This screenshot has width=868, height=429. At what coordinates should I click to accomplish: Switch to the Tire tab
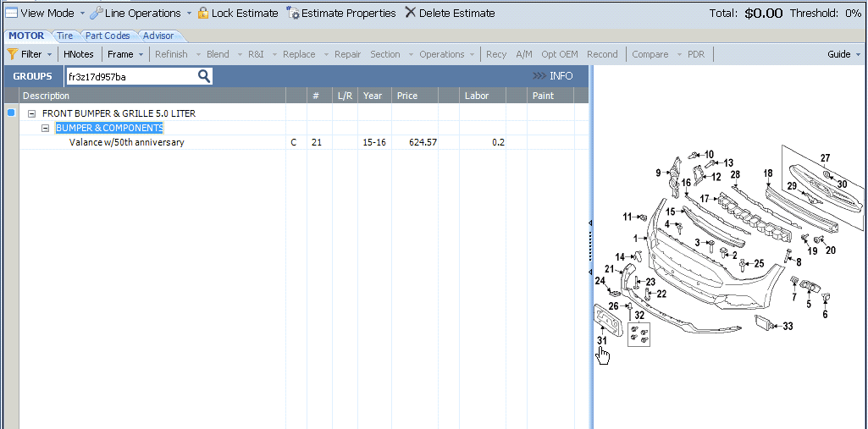(64, 36)
